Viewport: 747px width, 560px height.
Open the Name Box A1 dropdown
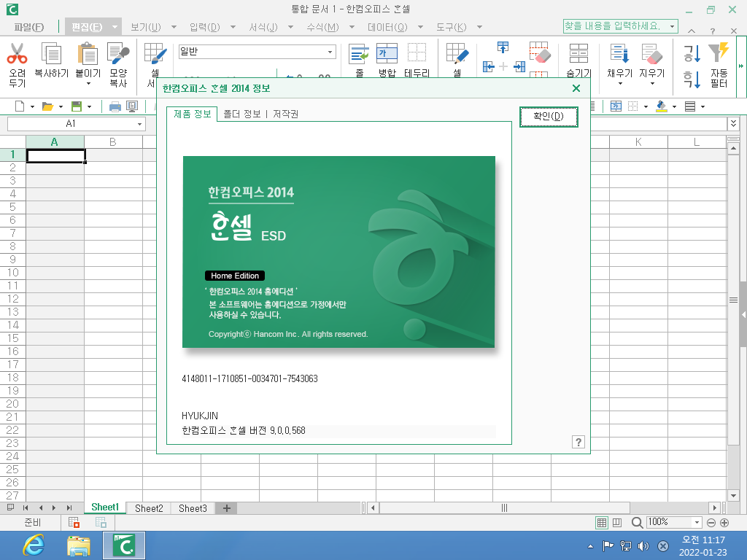tap(139, 124)
